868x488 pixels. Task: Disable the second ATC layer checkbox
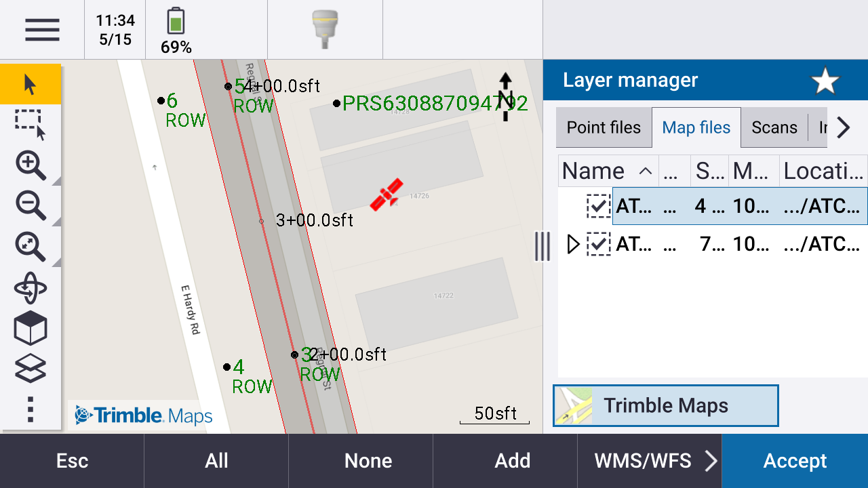pos(599,245)
